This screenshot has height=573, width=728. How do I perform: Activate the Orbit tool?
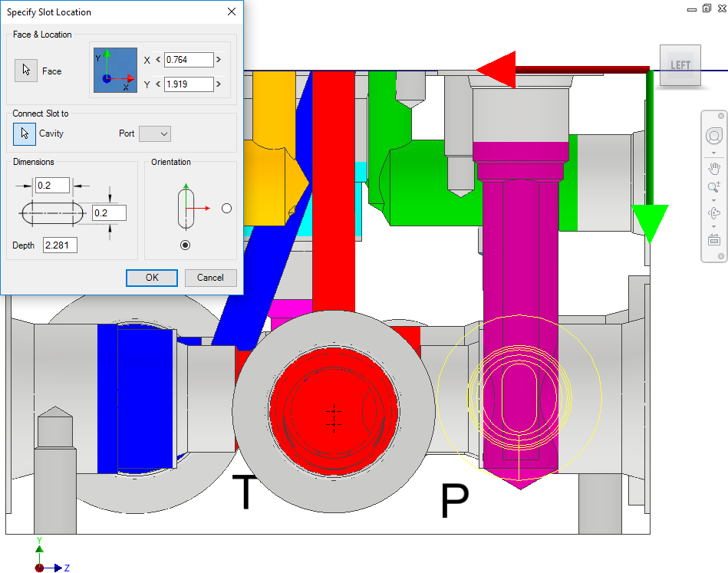pos(713,212)
